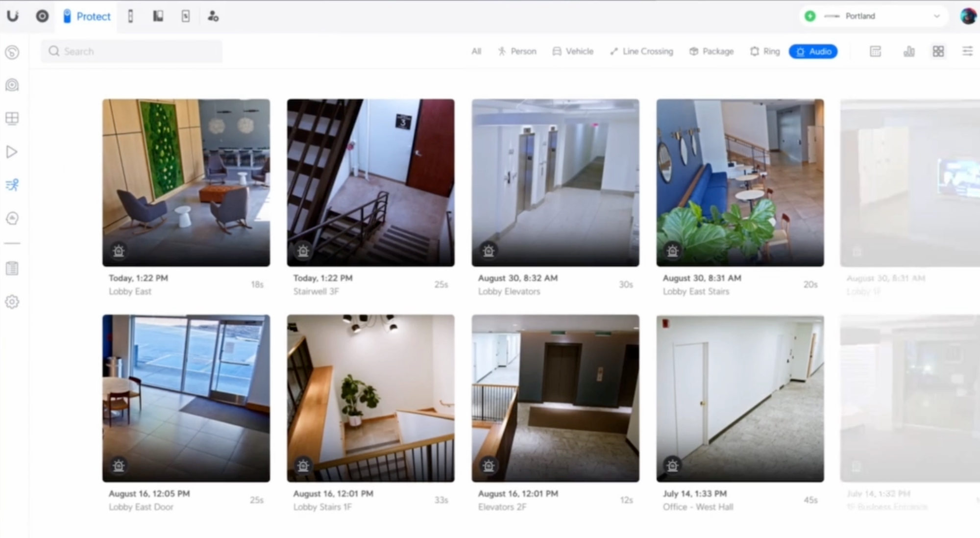Open the Lobby Elevators event thumbnail
This screenshot has width=980, height=538.
click(x=555, y=182)
